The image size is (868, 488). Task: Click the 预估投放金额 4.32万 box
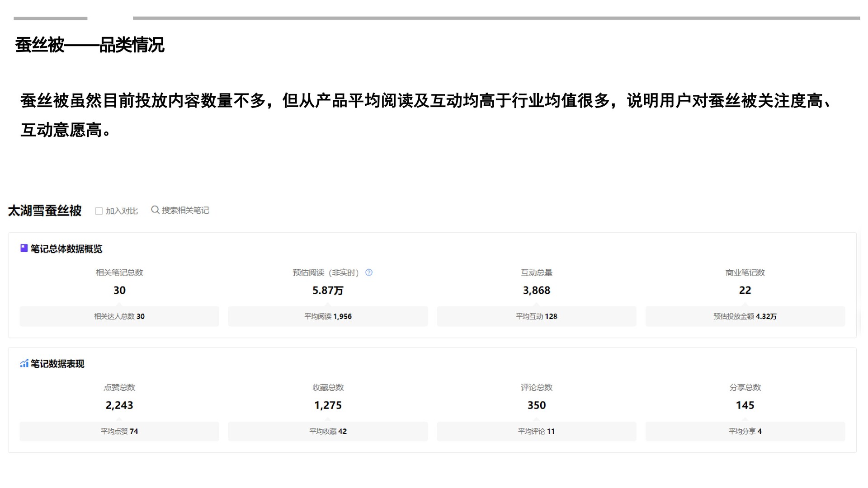click(745, 316)
